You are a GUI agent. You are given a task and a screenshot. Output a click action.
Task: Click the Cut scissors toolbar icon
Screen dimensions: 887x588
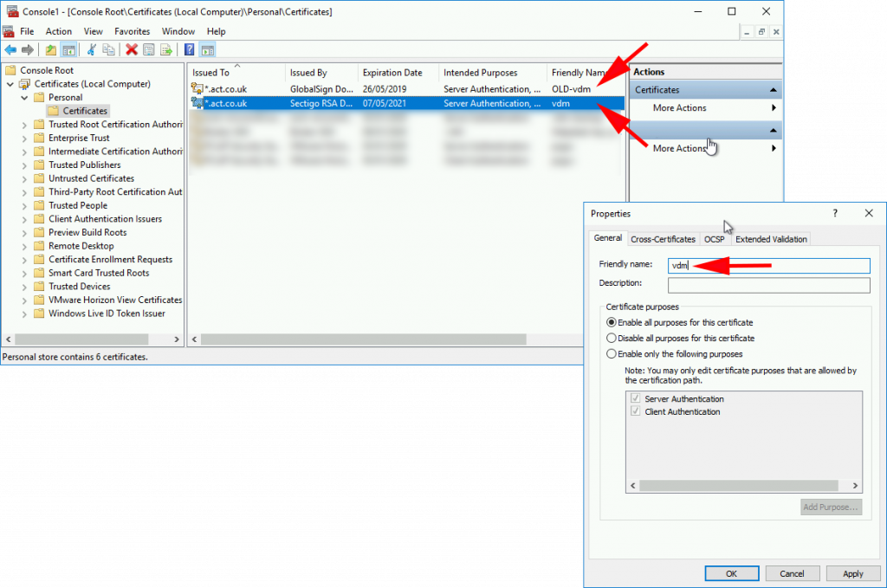(x=91, y=49)
